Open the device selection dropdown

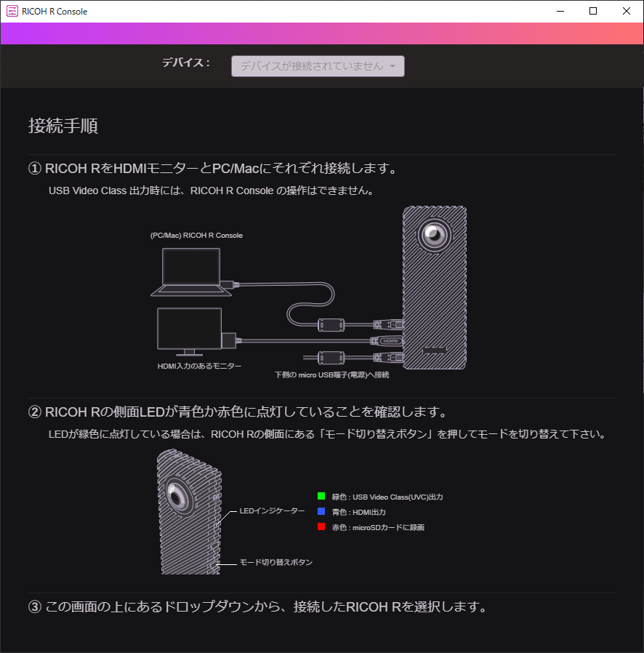[x=318, y=66]
